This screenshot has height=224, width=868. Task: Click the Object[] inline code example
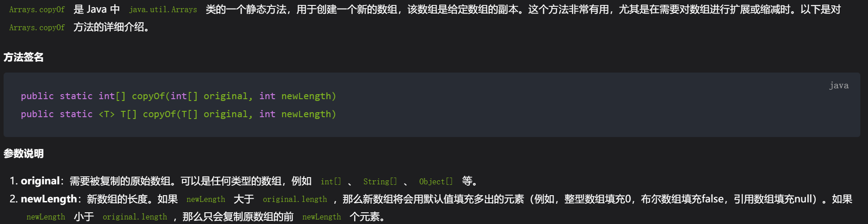click(x=436, y=181)
